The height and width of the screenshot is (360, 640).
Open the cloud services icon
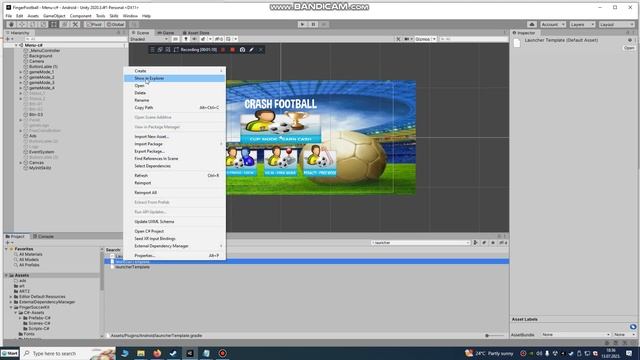click(x=532, y=24)
